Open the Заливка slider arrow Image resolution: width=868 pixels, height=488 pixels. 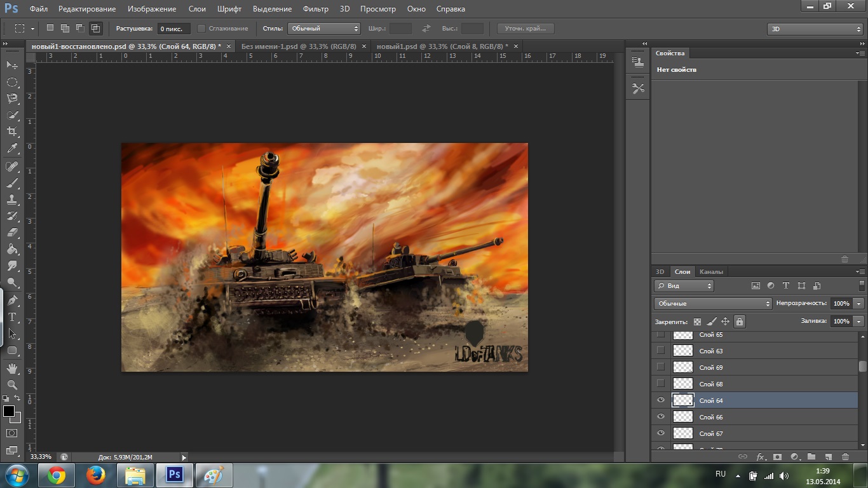pos(859,322)
